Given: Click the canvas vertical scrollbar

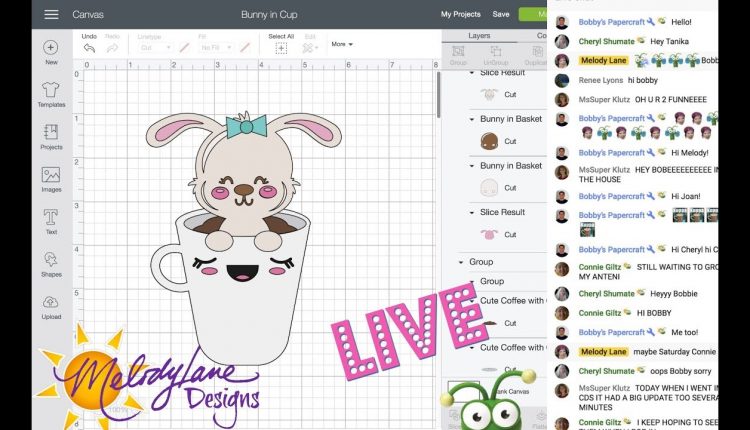Looking at the screenshot, I should [x=438, y=95].
